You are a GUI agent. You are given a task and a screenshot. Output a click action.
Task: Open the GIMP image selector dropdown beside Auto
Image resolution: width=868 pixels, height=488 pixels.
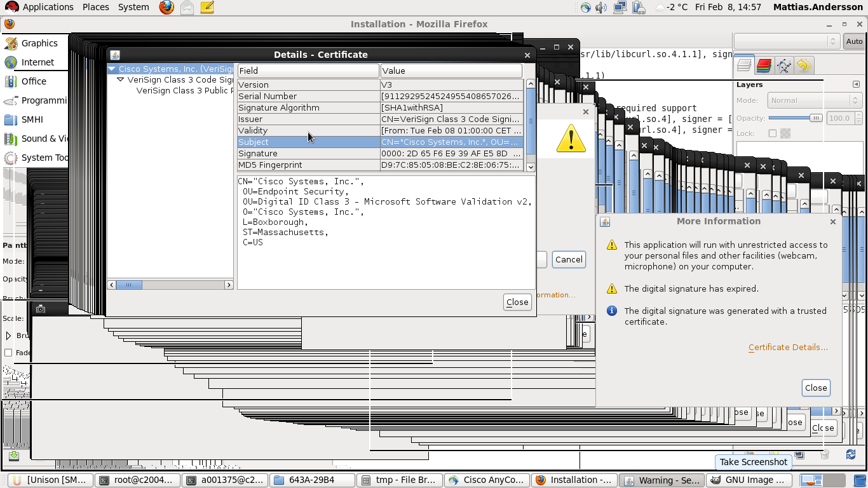(787, 41)
